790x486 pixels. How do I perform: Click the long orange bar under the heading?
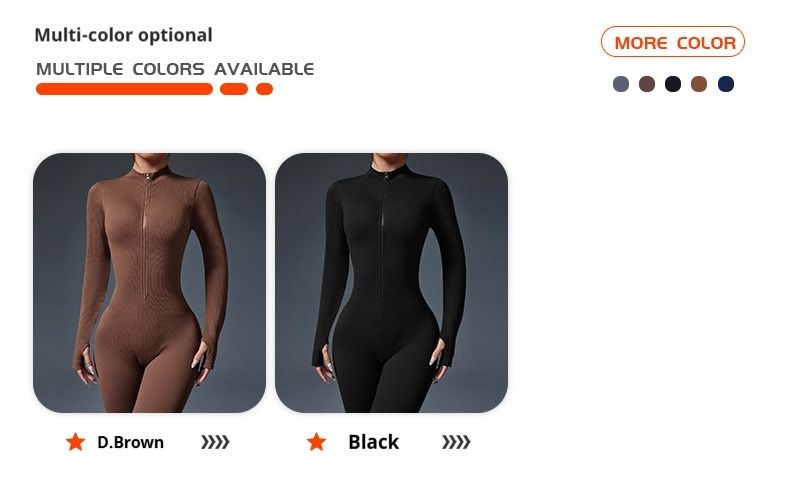pos(124,89)
